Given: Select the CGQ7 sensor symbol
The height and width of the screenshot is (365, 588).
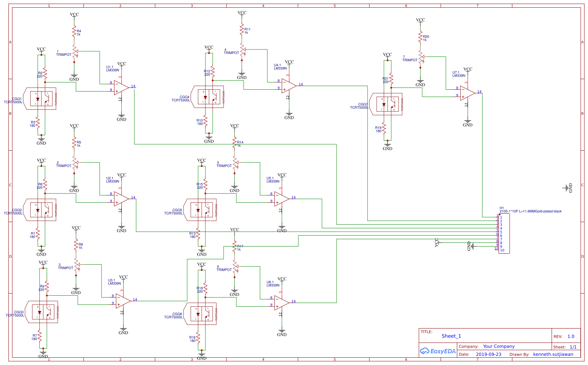Looking at the screenshot, I should [x=386, y=104].
